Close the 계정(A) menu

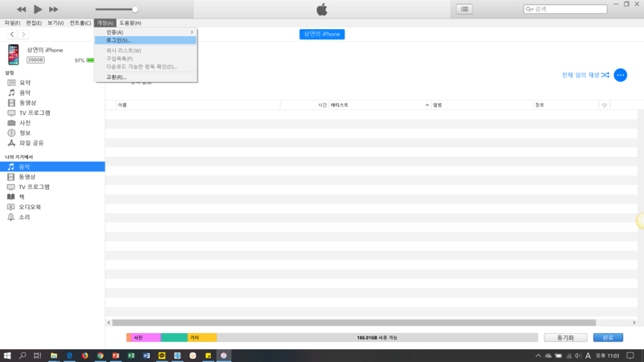point(105,23)
